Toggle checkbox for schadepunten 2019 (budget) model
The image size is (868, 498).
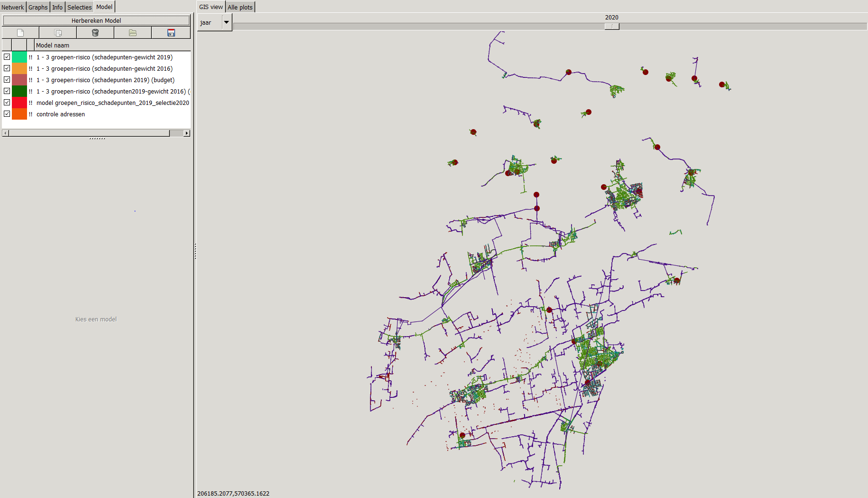pos(7,80)
